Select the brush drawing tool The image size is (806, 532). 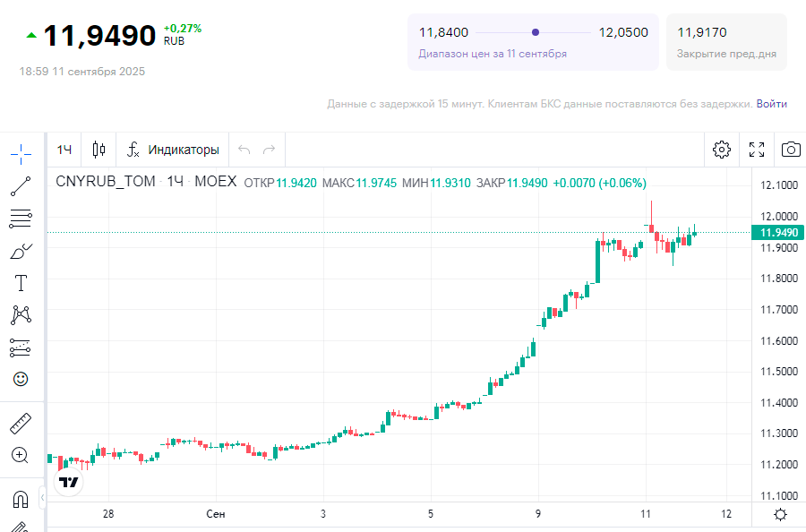(x=21, y=251)
